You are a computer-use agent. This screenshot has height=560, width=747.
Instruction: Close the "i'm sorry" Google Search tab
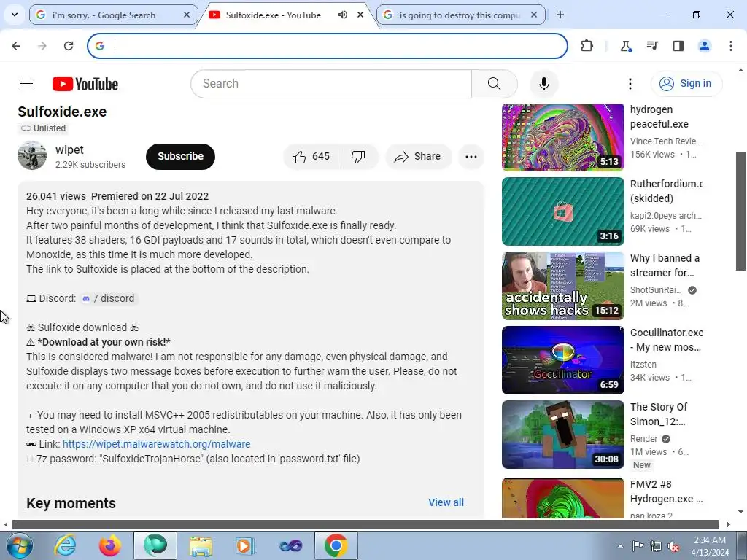tap(187, 15)
